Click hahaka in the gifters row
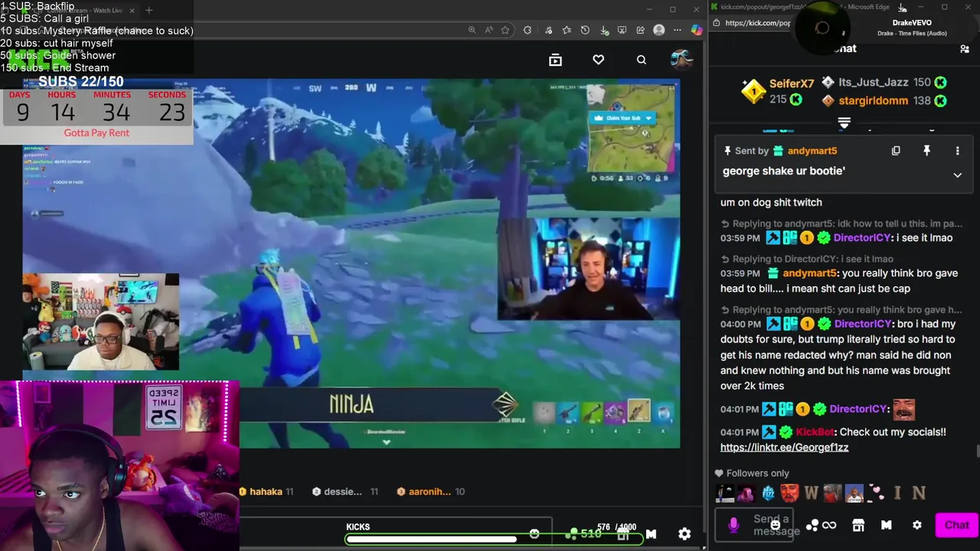 click(x=266, y=491)
